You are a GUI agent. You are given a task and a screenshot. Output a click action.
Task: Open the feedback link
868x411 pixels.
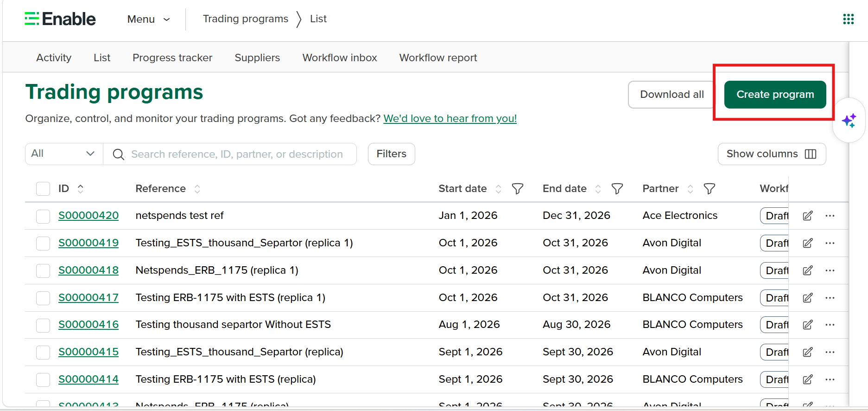point(450,119)
